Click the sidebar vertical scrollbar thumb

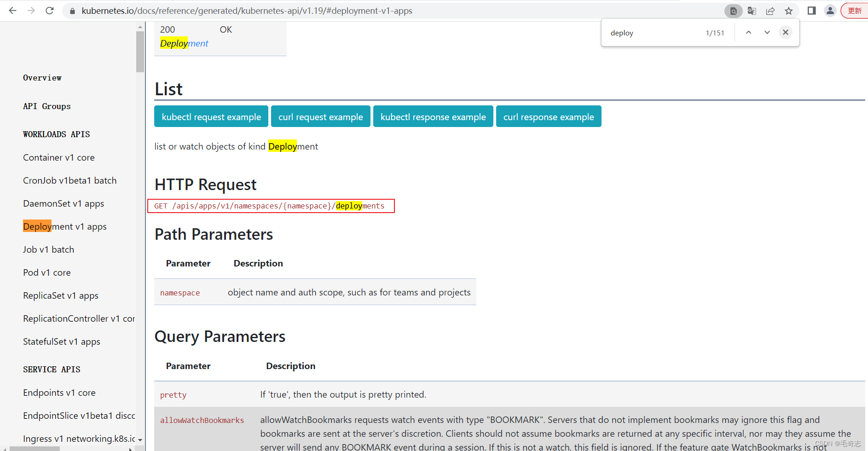[x=140, y=52]
